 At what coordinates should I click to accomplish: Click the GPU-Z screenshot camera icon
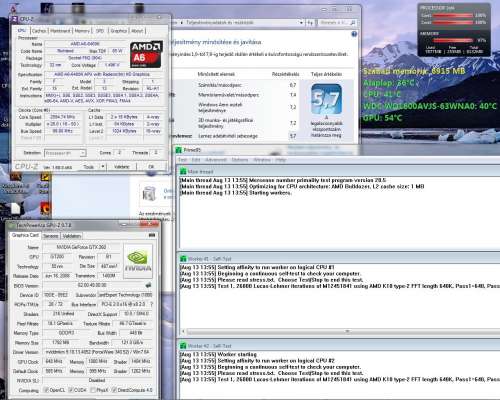152,235
